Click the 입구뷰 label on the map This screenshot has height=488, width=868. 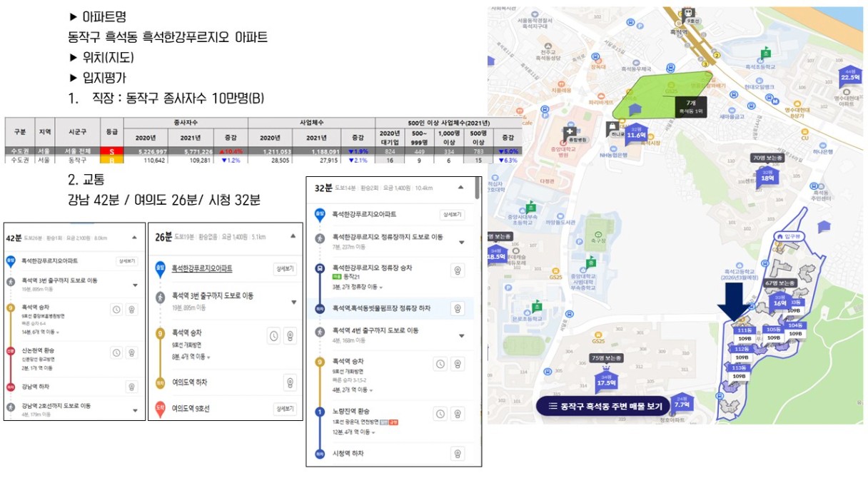pos(790,235)
